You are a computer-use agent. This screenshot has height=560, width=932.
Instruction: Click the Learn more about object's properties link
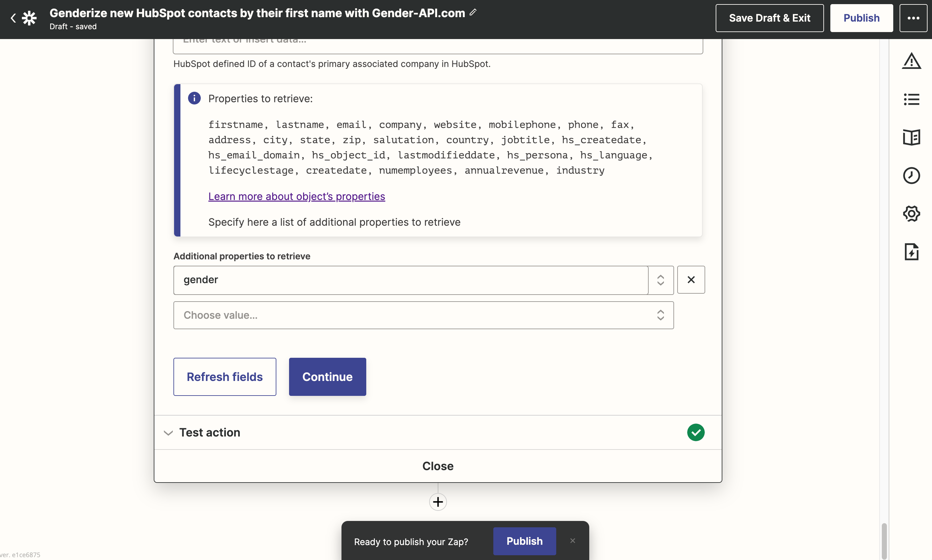(297, 196)
